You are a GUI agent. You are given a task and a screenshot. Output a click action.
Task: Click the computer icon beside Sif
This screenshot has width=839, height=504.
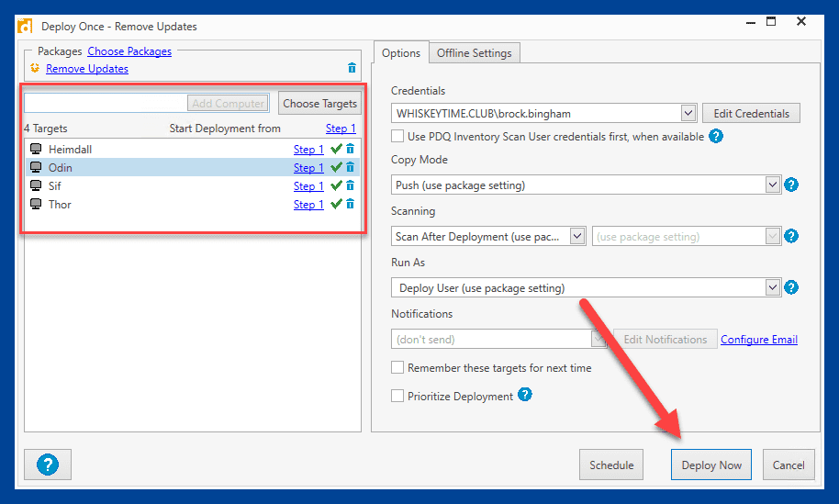tap(36, 185)
